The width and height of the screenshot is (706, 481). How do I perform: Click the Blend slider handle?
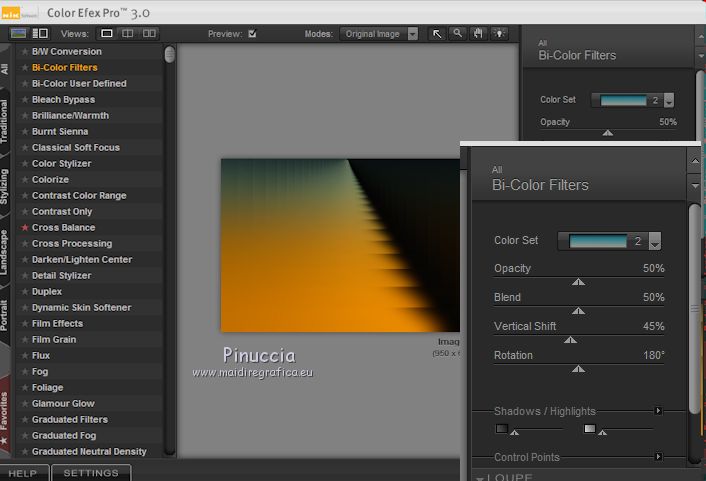tap(579, 311)
